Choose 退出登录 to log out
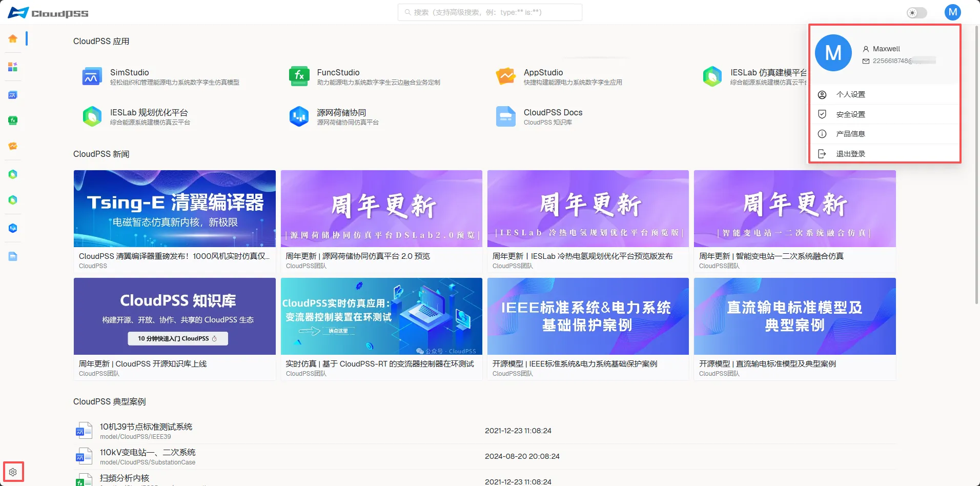This screenshot has width=980, height=486. click(x=885, y=154)
